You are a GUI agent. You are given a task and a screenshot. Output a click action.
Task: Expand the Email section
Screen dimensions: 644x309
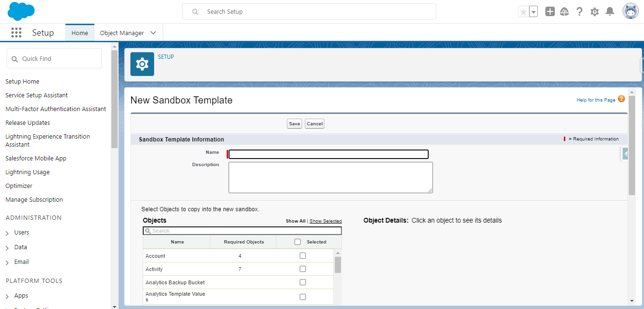[7, 262]
